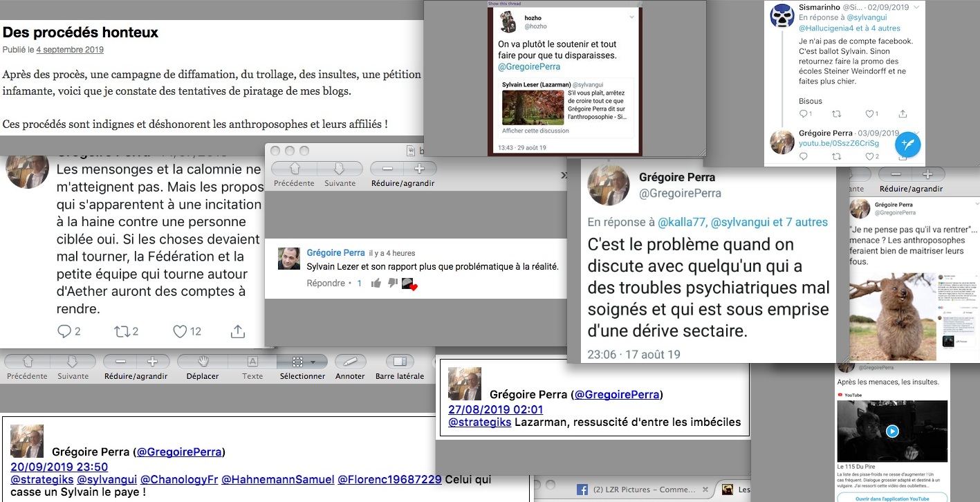Click thumbs-down on the Sylvain Lezer comment
The height and width of the screenshot is (502, 980).
point(391,283)
